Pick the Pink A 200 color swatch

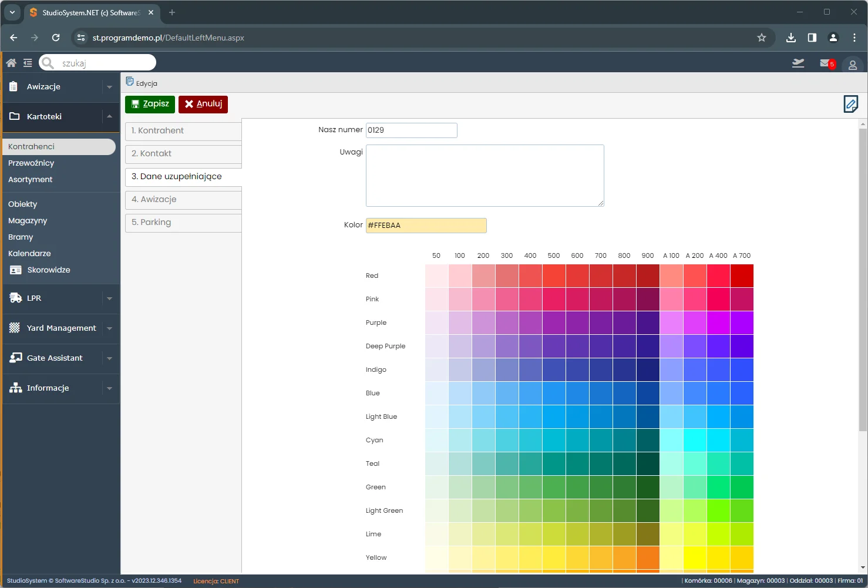pyautogui.click(x=695, y=300)
